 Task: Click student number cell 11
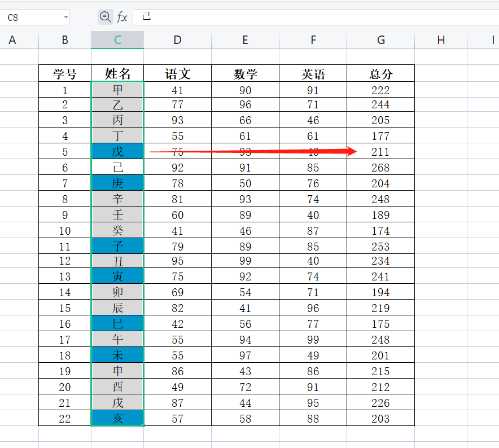coord(65,246)
